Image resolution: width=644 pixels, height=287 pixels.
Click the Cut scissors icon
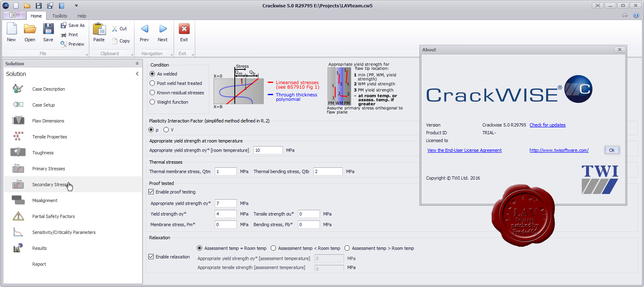[115, 29]
